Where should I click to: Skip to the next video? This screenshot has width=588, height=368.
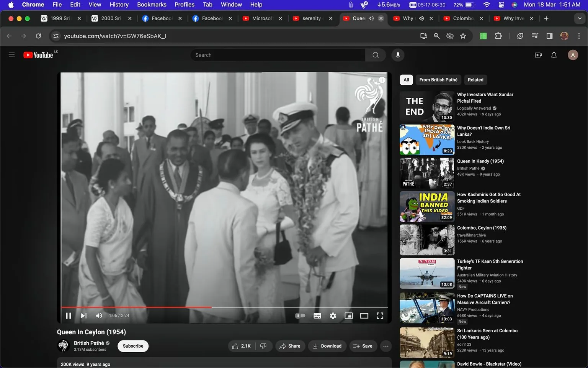[83, 315]
